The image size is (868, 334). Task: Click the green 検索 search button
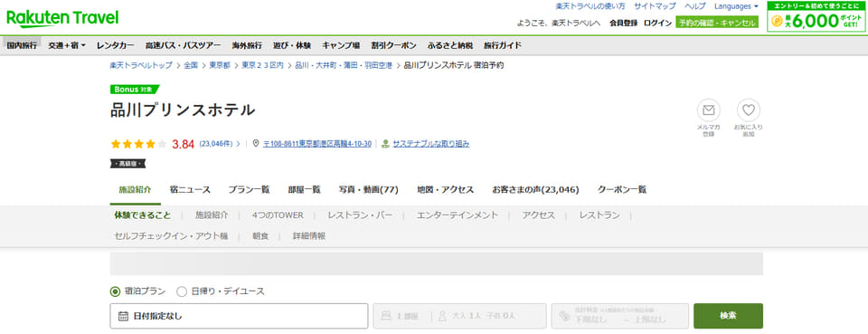pos(728,316)
